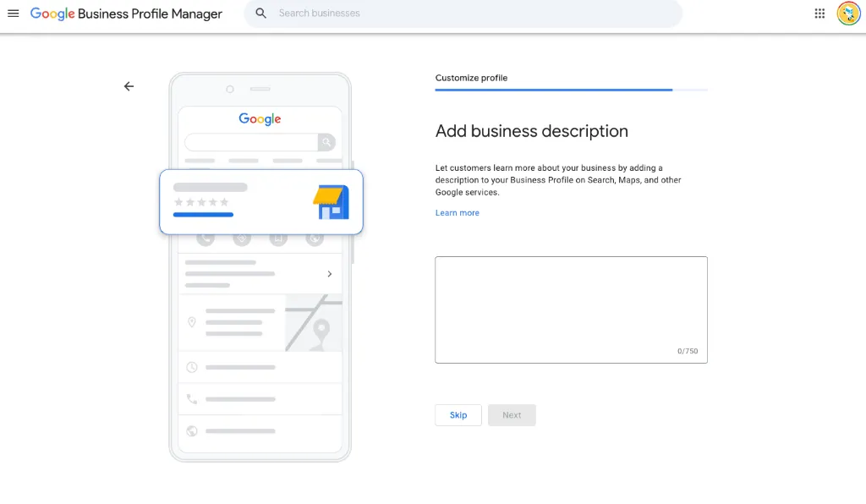
Task: Focus the Search businesses field
Action: coord(463,14)
